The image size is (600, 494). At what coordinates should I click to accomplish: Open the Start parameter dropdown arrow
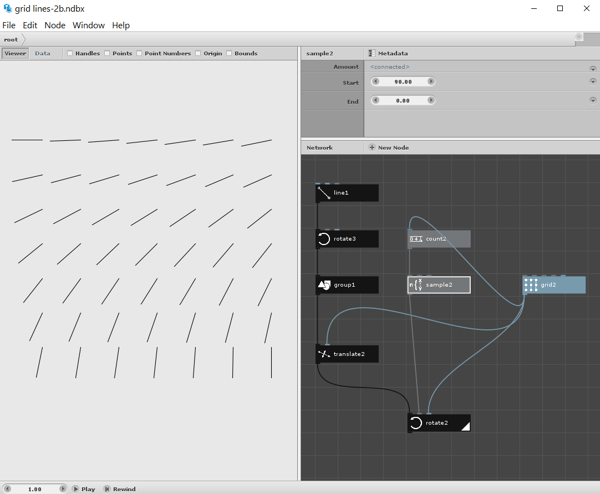coord(593,81)
